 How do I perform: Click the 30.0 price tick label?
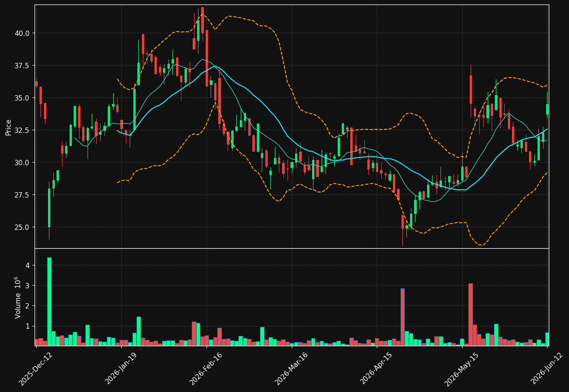22,163
